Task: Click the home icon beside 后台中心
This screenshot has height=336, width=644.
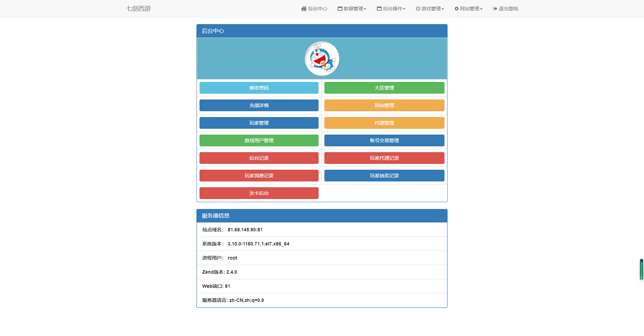Action: click(304, 9)
